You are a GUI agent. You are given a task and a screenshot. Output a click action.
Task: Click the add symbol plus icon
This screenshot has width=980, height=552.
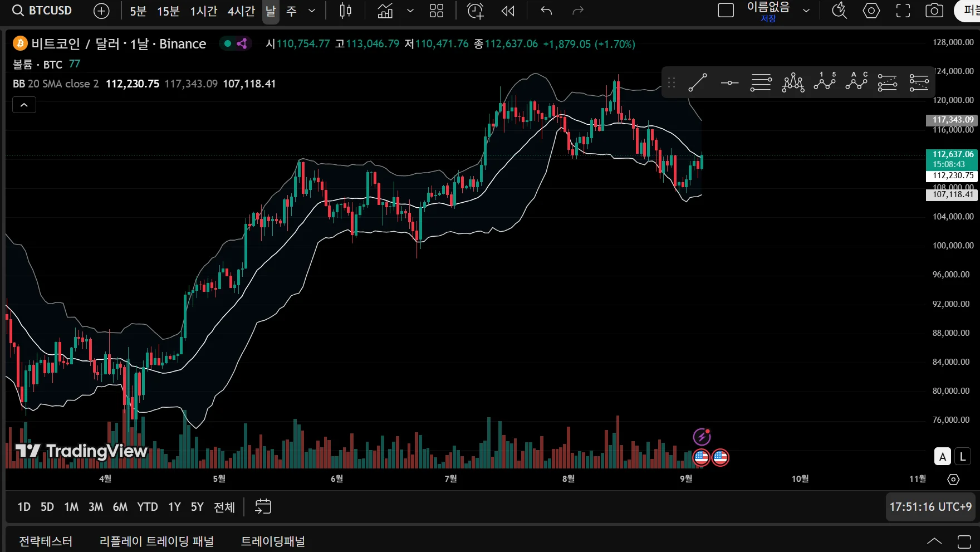(101, 11)
